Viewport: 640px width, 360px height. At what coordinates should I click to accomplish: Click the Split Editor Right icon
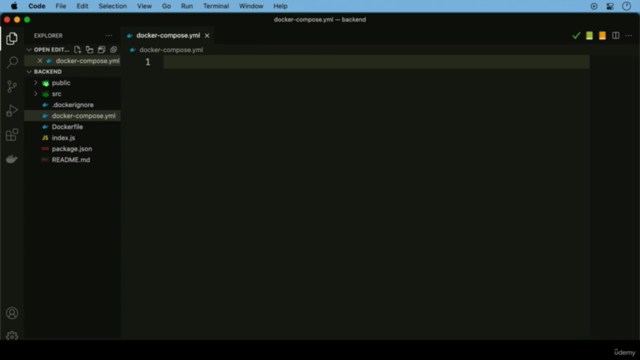coord(616,36)
